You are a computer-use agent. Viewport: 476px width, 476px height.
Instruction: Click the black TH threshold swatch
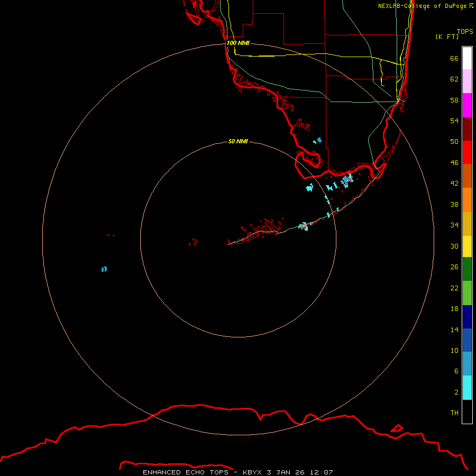tap(467, 411)
